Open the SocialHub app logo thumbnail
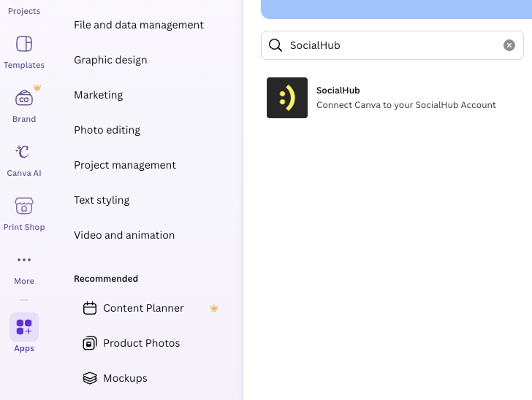This screenshot has width=532, height=400. (x=287, y=98)
